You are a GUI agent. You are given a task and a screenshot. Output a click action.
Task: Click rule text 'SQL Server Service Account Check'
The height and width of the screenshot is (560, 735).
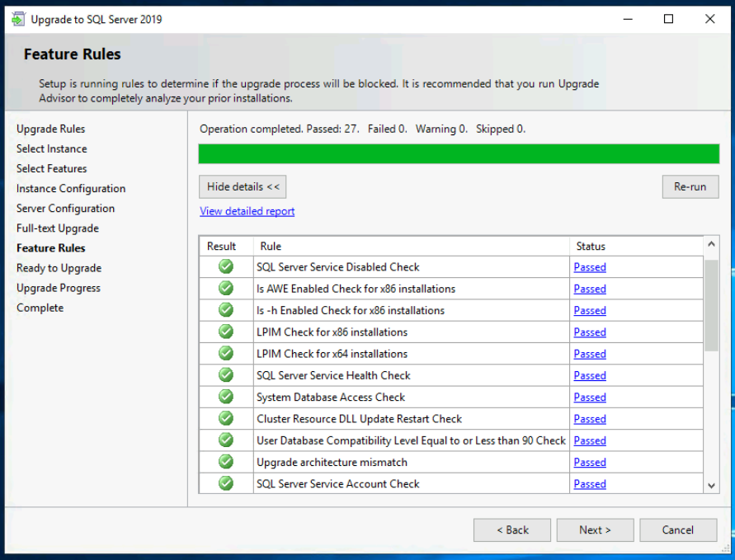coord(337,483)
